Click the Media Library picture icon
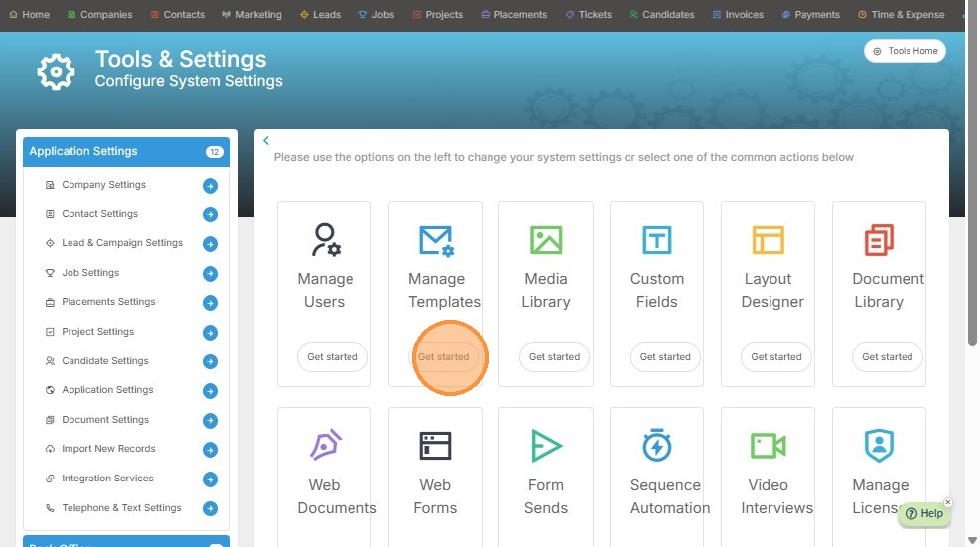 tap(546, 240)
